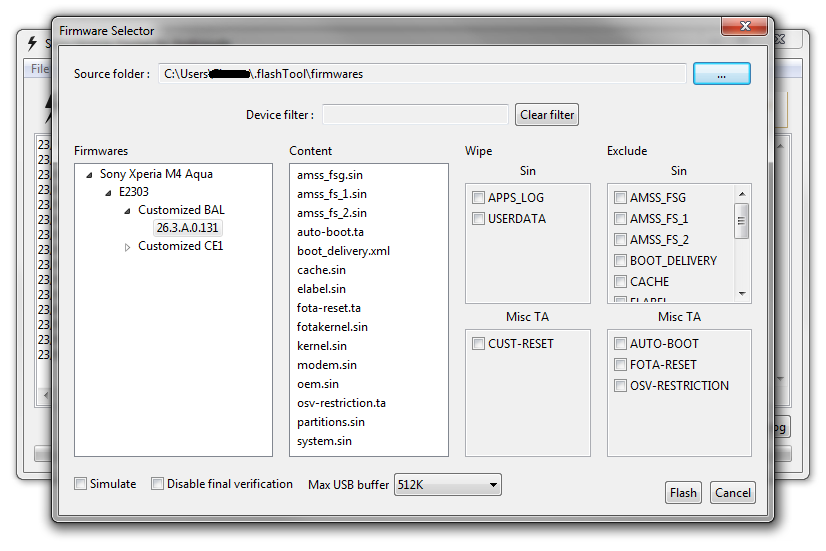Click the Device filter input field
Viewport: 826px width, 551px height.
point(415,115)
